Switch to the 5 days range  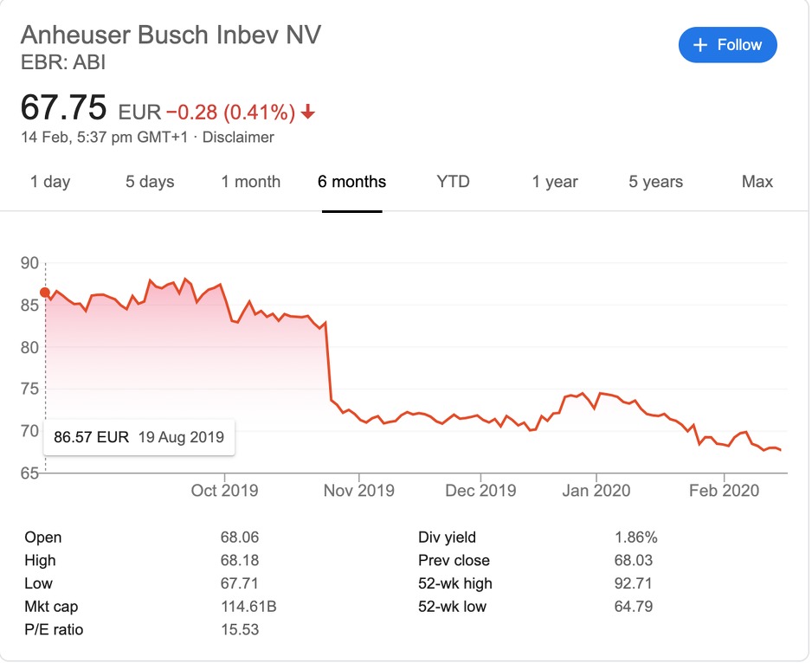pos(150,182)
